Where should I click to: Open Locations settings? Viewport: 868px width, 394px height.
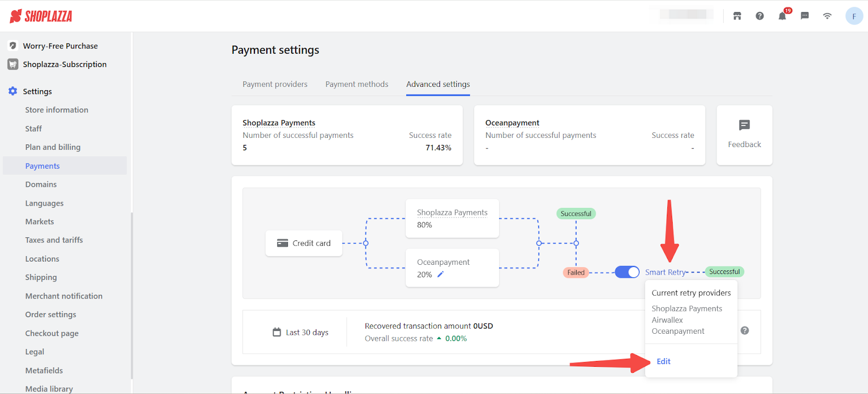click(42, 259)
